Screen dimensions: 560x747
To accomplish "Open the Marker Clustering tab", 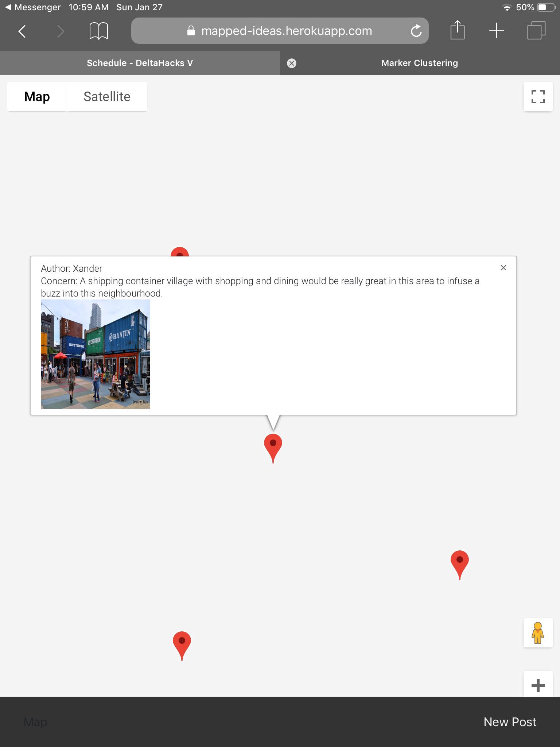I will [420, 63].
